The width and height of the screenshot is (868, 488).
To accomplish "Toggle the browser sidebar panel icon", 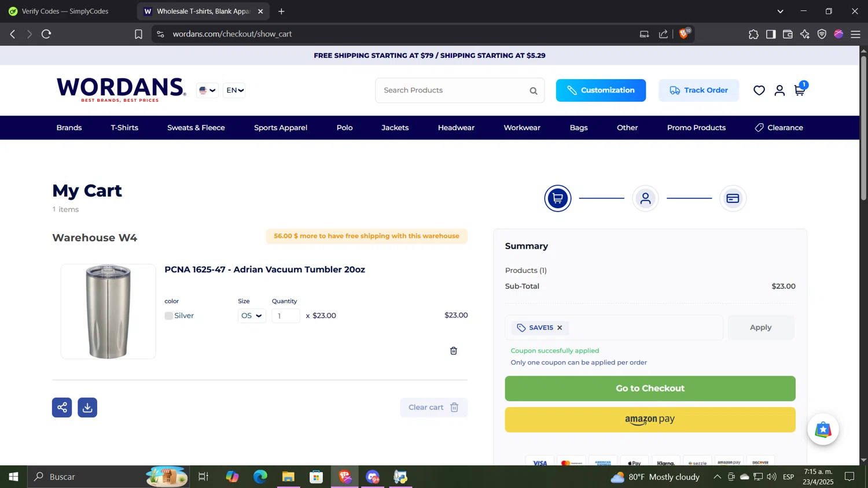I will pyautogui.click(x=771, y=34).
